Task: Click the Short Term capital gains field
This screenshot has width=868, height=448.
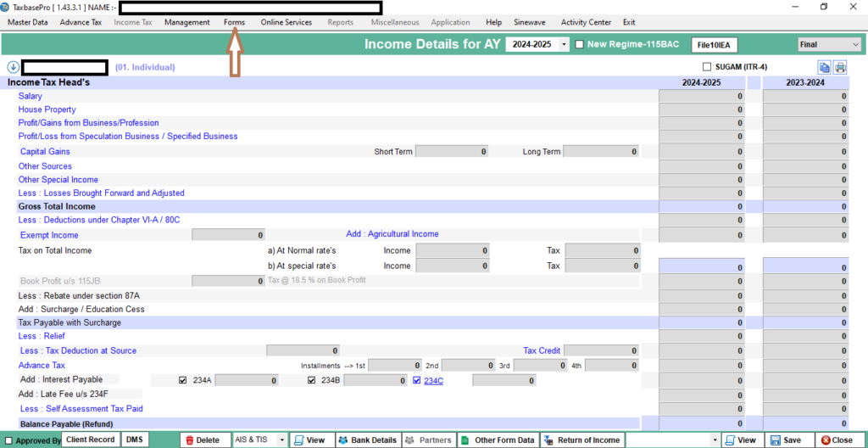Action: click(452, 152)
